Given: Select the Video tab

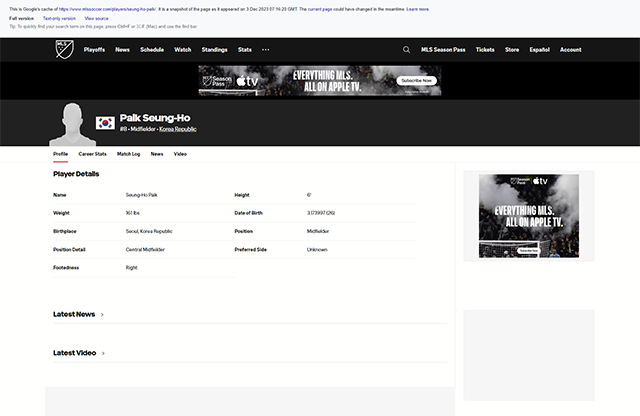Looking at the screenshot, I should 180,154.
